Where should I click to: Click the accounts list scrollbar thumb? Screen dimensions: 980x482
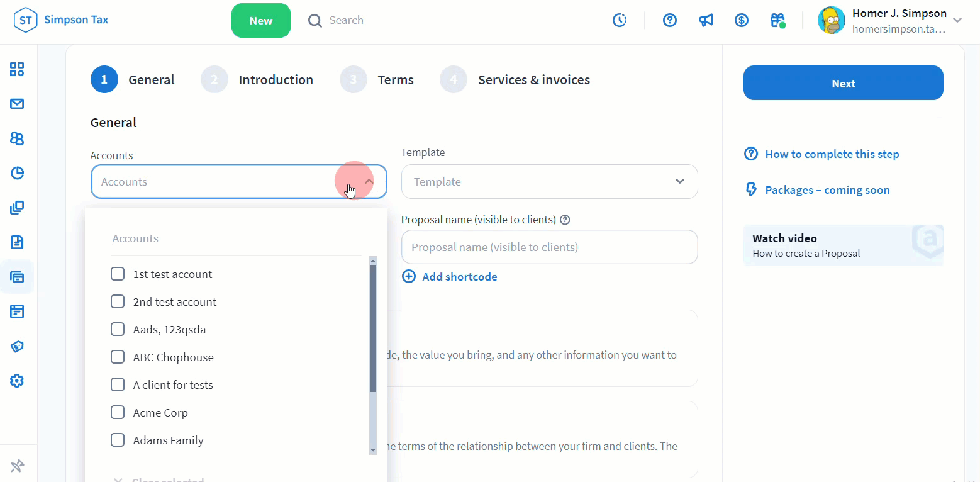click(x=373, y=327)
